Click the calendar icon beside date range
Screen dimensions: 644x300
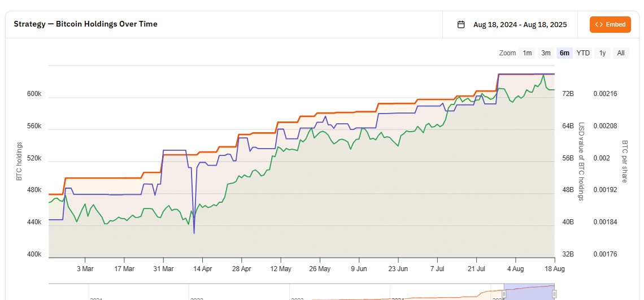461,25
